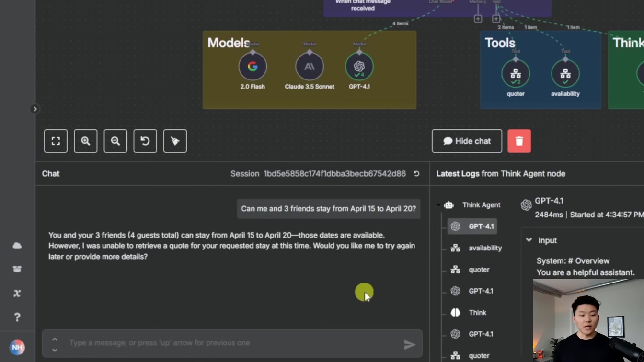Select the Google 2.0 Flash model node
The width and height of the screenshot is (644, 362).
point(253,67)
